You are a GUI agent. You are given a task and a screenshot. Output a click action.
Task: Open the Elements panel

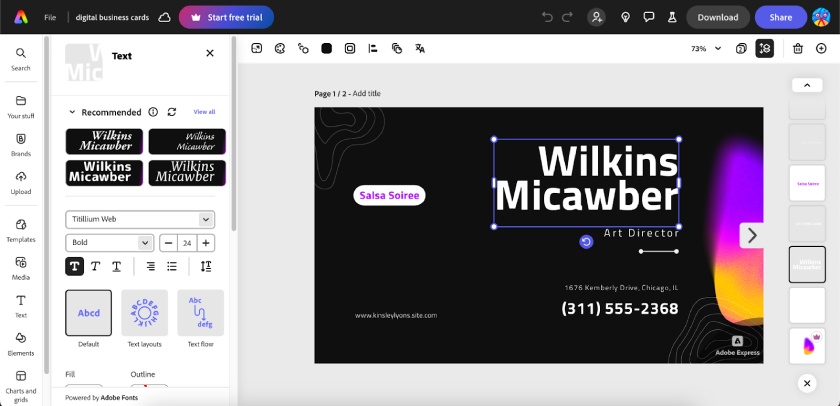pos(20,345)
